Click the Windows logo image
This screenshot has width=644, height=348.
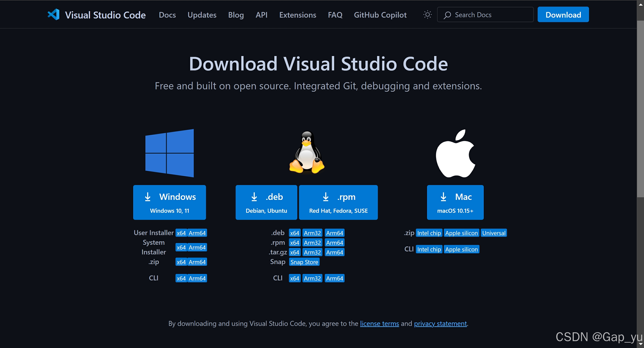169,153
